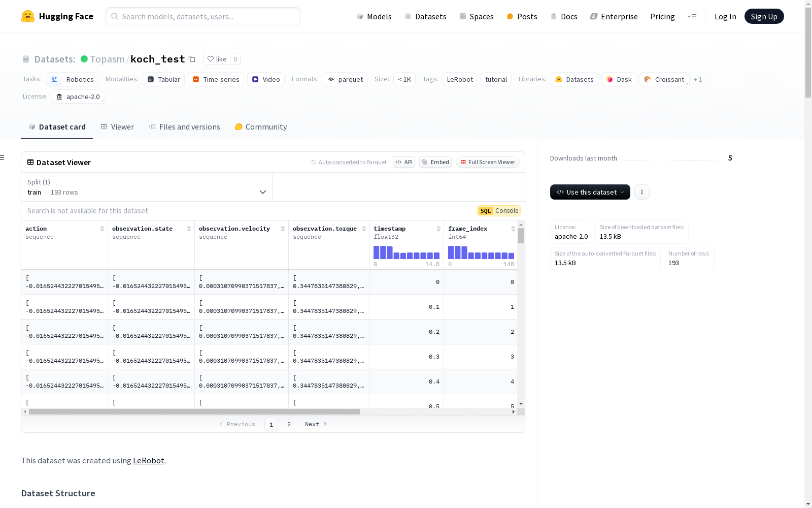
Task: Click the Sign Up button
Action: [x=764, y=16]
